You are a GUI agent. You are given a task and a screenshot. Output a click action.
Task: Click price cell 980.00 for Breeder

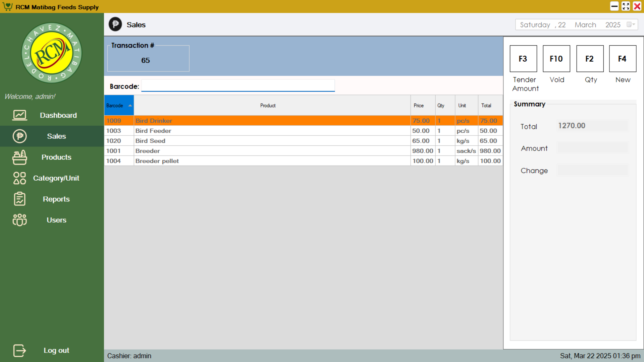[x=423, y=151]
